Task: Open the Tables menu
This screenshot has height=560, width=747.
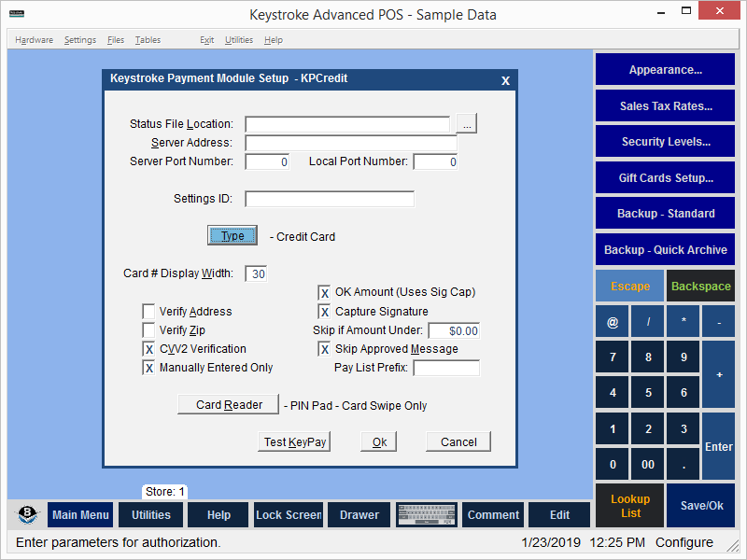Action: 148,39
